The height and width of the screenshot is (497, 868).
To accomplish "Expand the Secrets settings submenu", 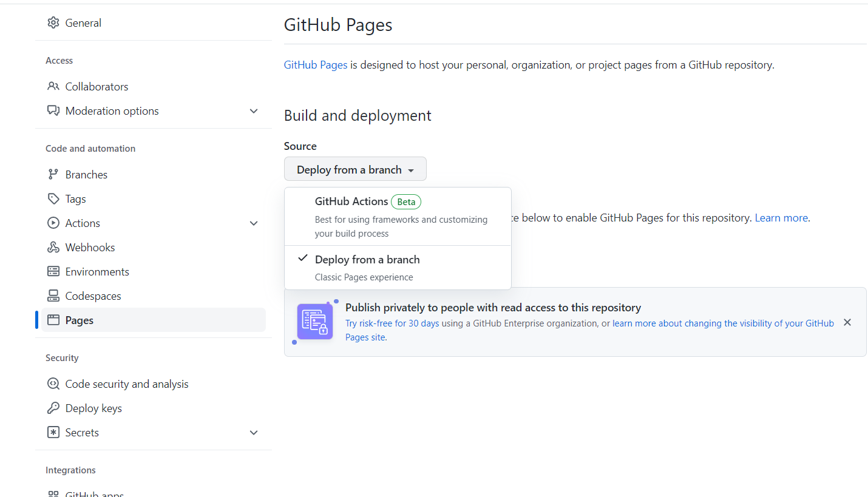I will pos(254,433).
